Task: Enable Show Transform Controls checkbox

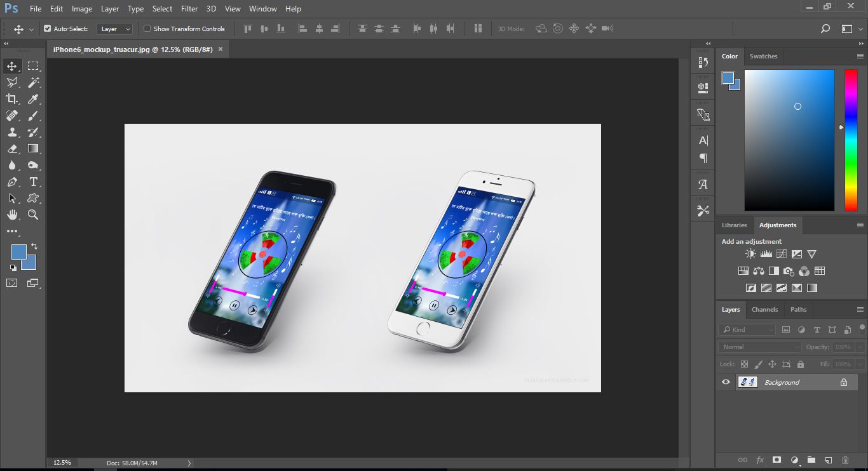Action: (147, 29)
